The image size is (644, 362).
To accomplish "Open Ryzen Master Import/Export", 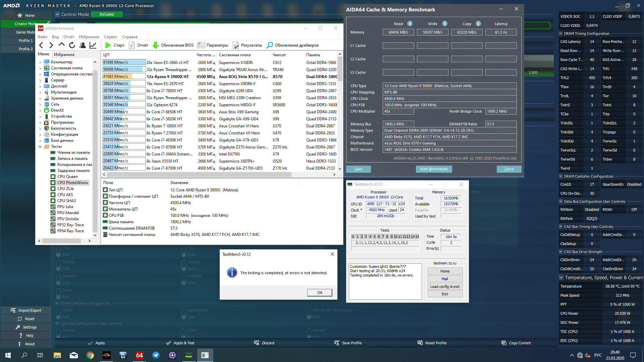I will 26,310.
